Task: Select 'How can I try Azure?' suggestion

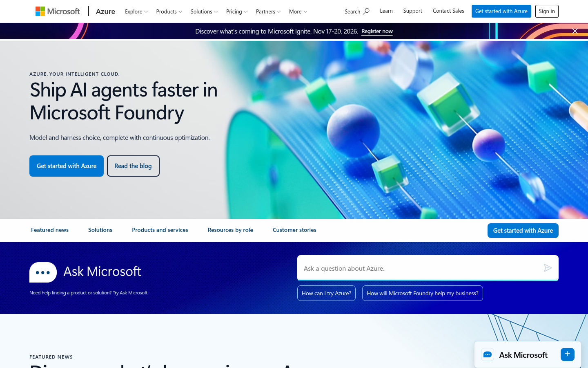Action: tap(326, 293)
